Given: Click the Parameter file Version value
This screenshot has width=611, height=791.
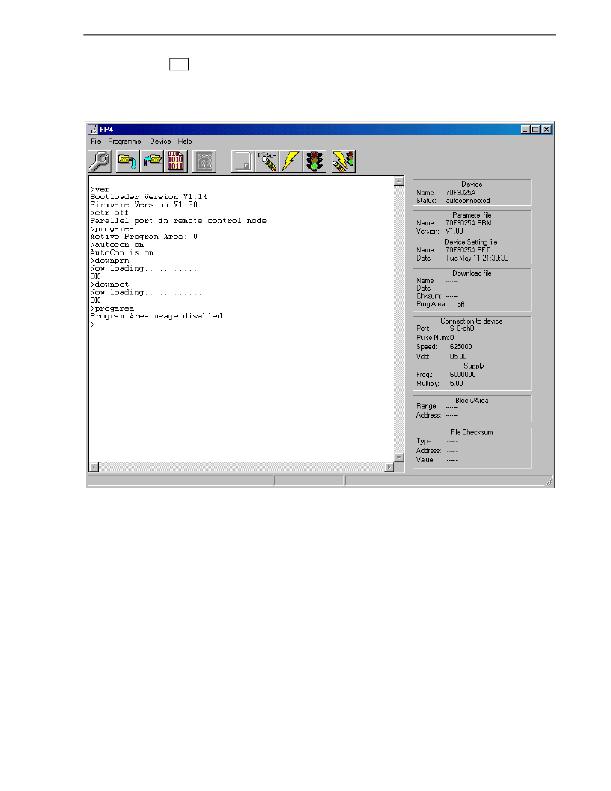Looking at the screenshot, I should [x=455, y=231].
